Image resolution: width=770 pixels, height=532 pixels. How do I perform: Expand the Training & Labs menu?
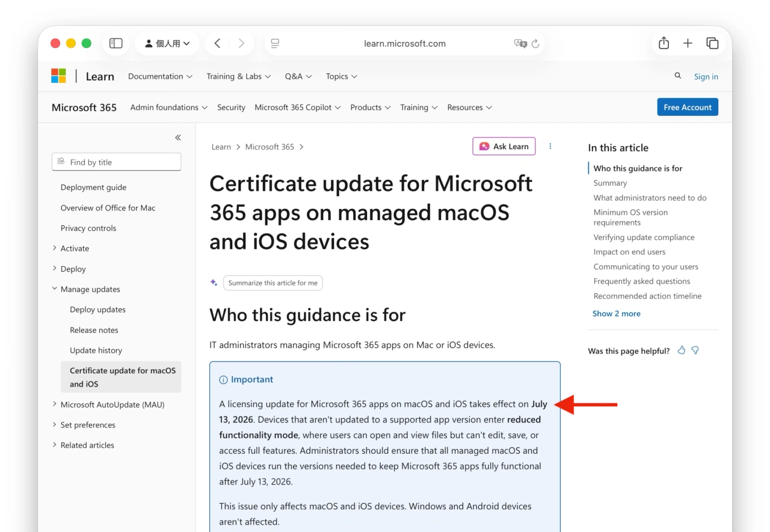238,76
